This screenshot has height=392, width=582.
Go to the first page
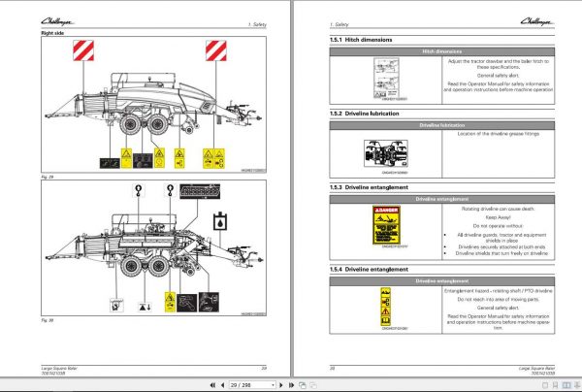[x=212, y=385]
